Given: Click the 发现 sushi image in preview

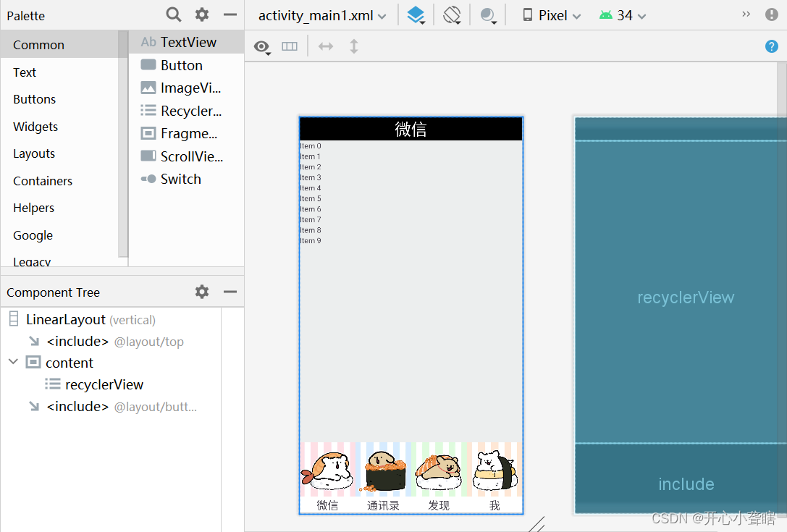Looking at the screenshot, I should coord(439,470).
